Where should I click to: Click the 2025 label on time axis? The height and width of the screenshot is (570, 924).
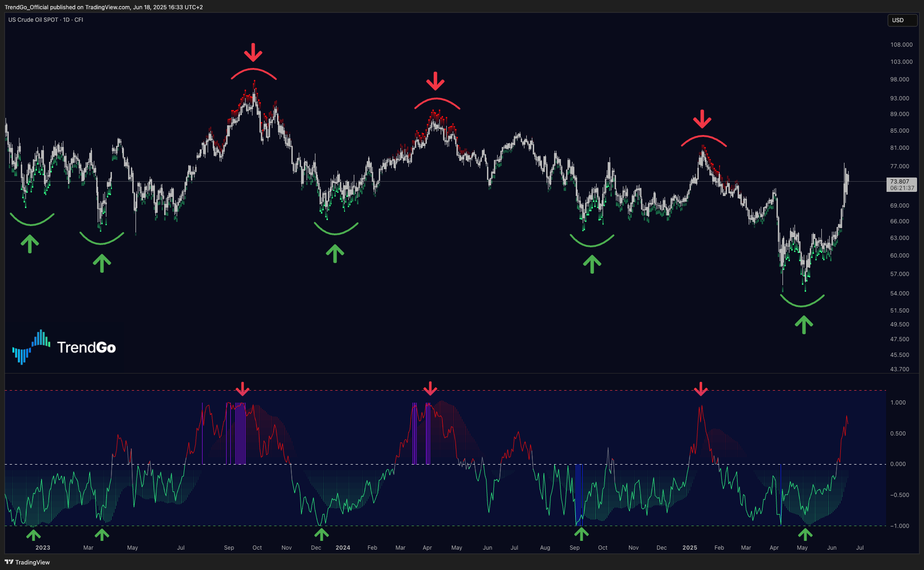point(690,547)
